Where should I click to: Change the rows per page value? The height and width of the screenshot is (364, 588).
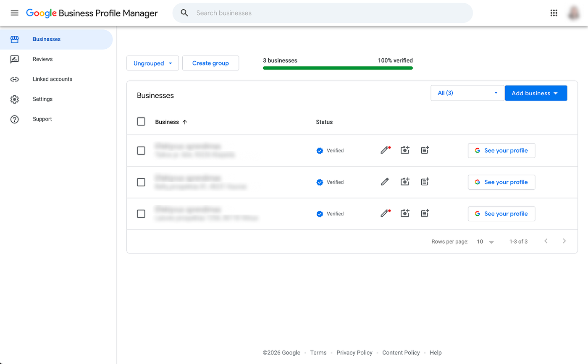(x=485, y=242)
